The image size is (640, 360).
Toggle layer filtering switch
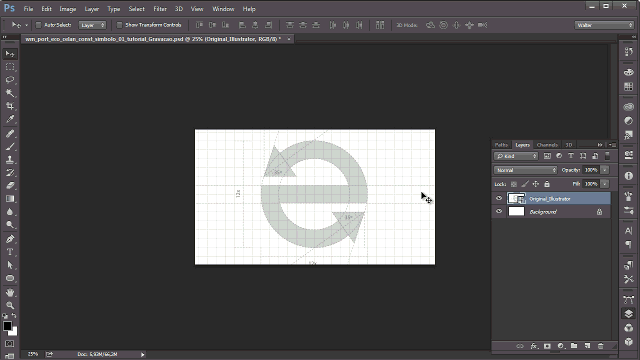coord(607,156)
